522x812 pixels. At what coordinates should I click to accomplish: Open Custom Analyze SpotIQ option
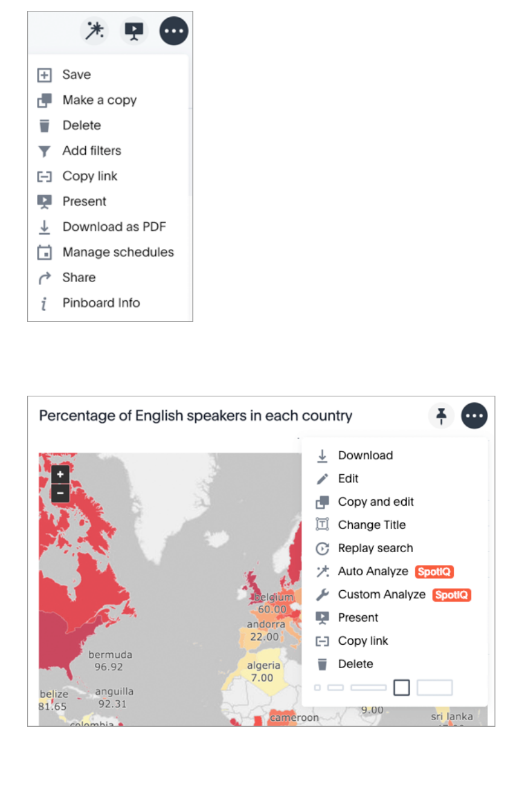[x=381, y=594]
